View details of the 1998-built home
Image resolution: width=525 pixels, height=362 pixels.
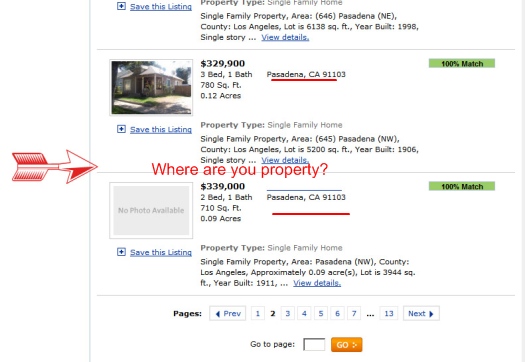coord(285,37)
